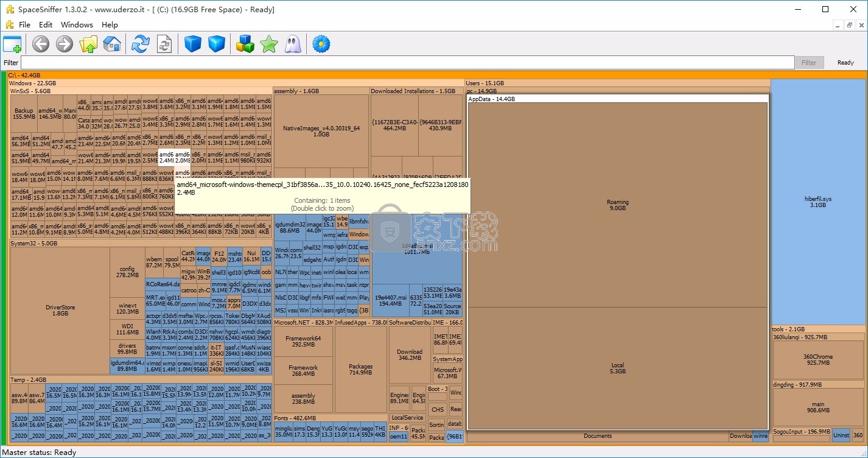Viewport: 868px width, 458px height.
Task: Select the Download 346.2MB folder
Action: click(x=410, y=354)
